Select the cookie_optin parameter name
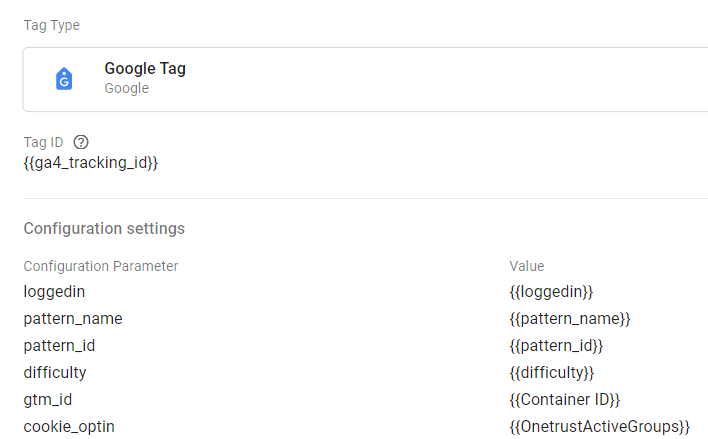This screenshot has height=439, width=708. click(69, 426)
